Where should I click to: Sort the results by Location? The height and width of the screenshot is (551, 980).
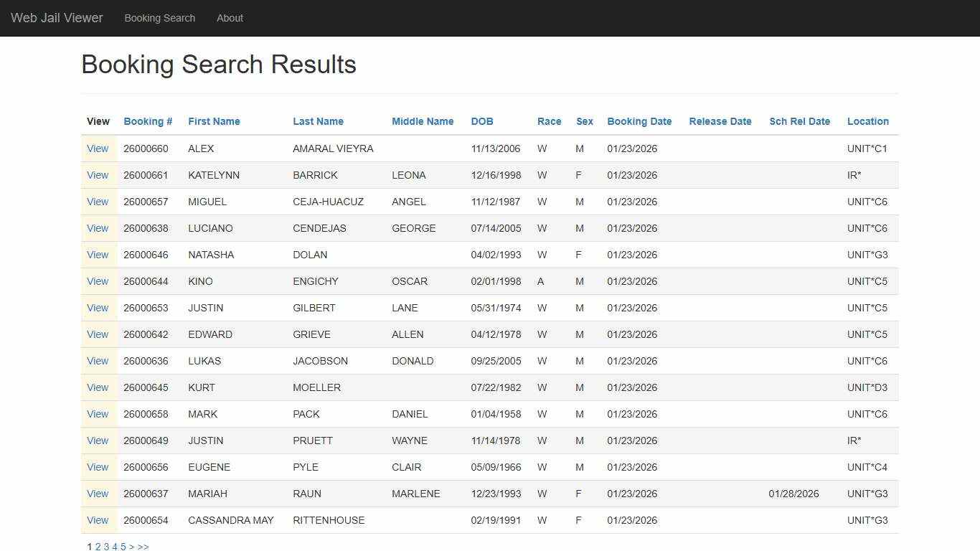click(x=867, y=121)
